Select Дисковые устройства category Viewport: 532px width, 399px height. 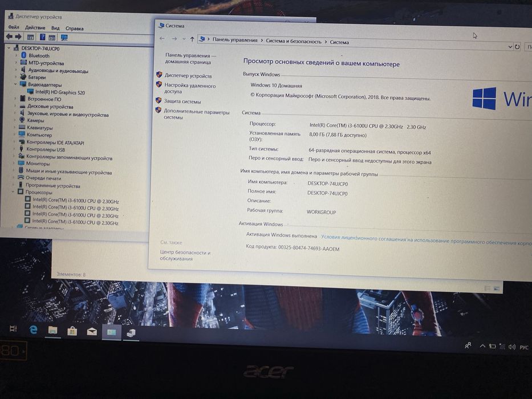tap(50, 107)
